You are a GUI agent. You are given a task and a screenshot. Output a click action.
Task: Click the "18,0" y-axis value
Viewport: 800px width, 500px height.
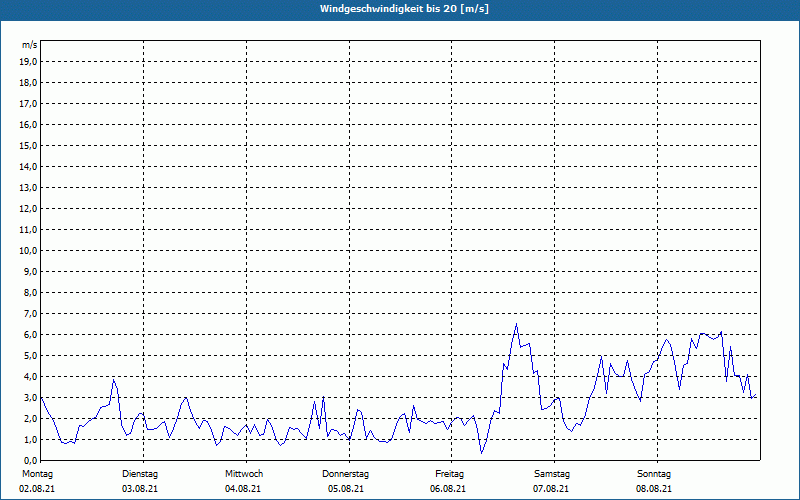29,83
